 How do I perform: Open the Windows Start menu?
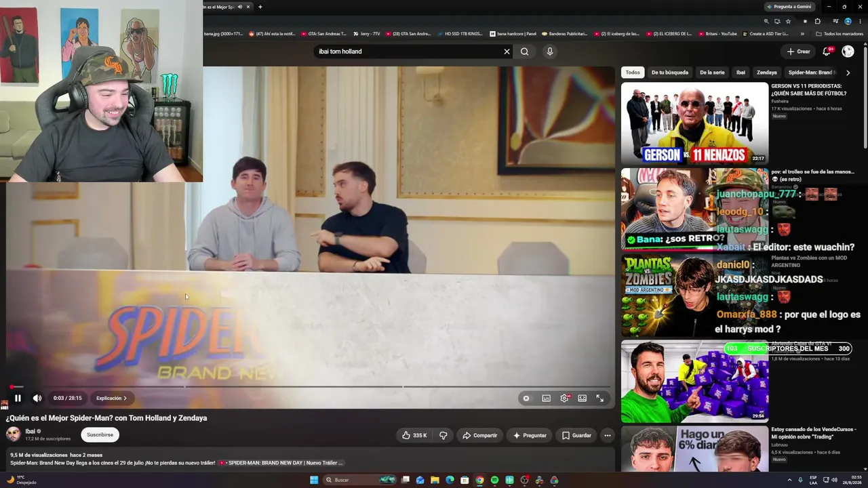314,480
